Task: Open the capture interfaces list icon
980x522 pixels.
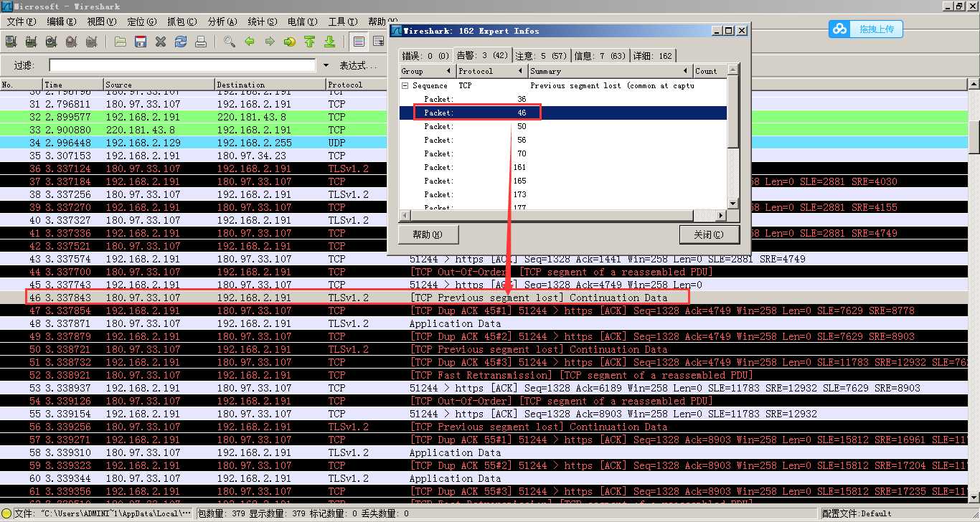Action: click(11, 42)
